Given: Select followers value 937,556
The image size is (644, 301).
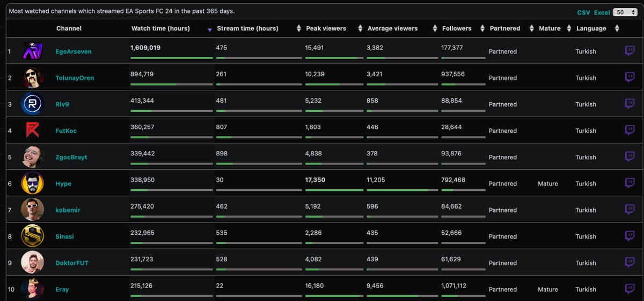Looking at the screenshot, I should (453, 74).
